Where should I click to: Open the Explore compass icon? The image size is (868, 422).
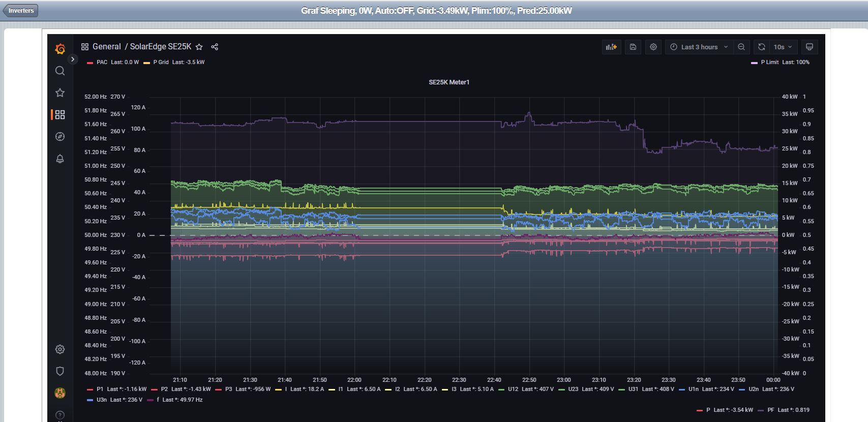click(60, 137)
